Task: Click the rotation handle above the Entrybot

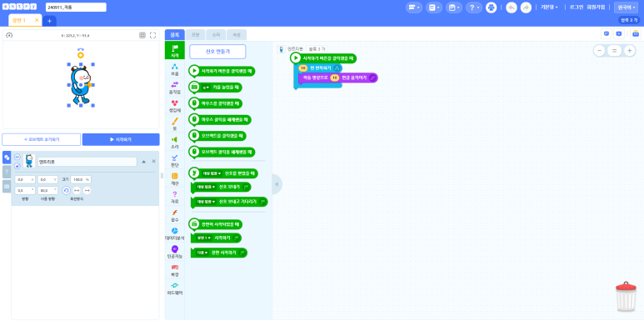Action: tap(81, 54)
